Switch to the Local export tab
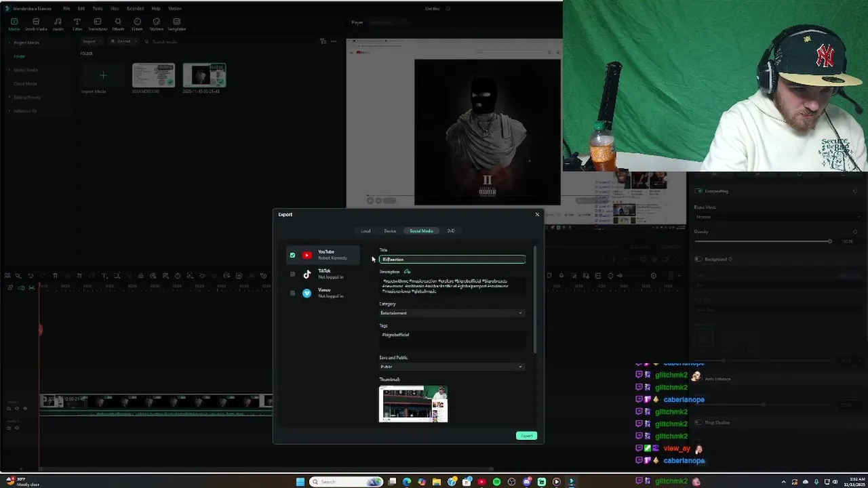 pyautogui.click(x=366, y=230)
